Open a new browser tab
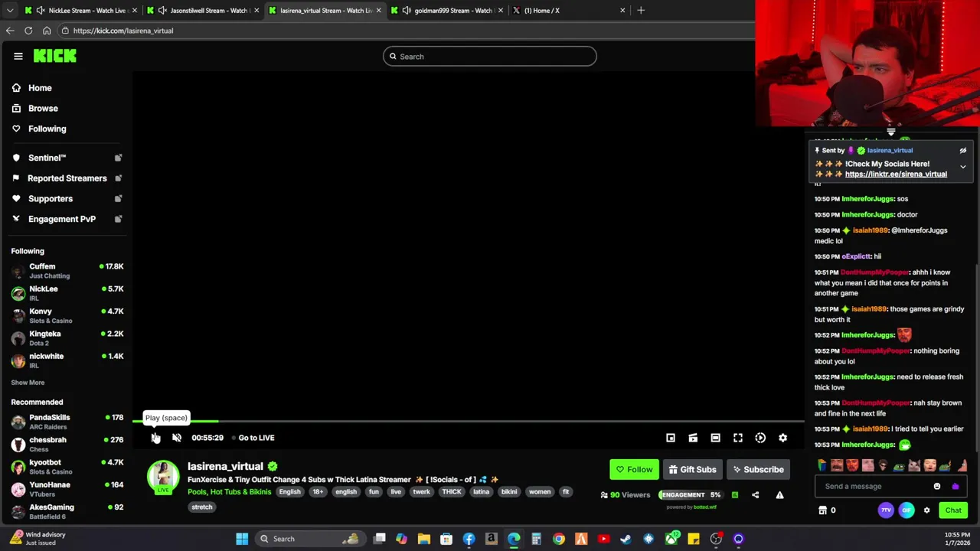The image size is (980, 551). tap(641, 10)
